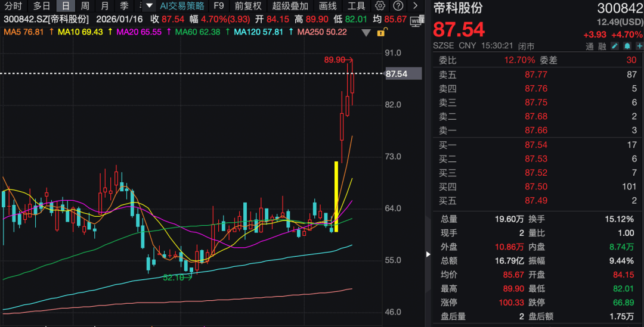
Task: Click the 卖一 ask price 87.66
Action: coord(535,130)
